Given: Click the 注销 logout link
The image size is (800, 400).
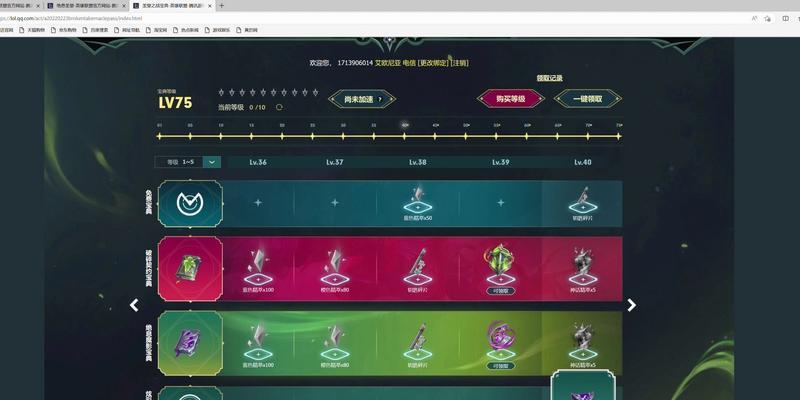Looking at the screenshot, I should pyautogui.click(x=460, y=63).
